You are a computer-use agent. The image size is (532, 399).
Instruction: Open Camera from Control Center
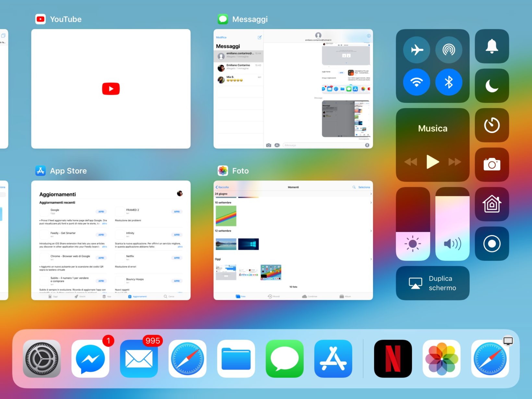pyautogui.click(x=492, y=164)
